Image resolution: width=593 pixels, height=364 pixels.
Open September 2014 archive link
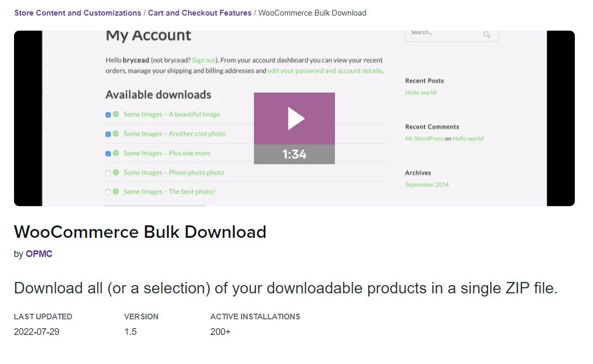tap(427, 185)
